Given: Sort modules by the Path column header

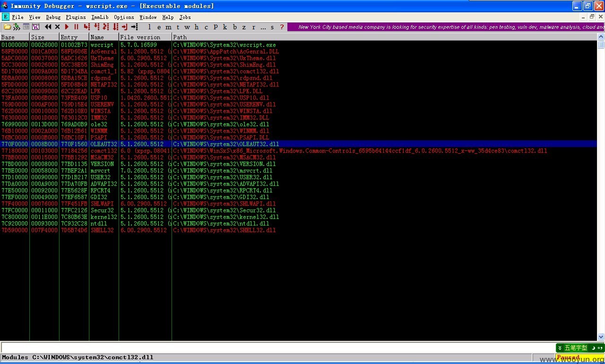Looking at the screenshot, I should pos(384,37).
